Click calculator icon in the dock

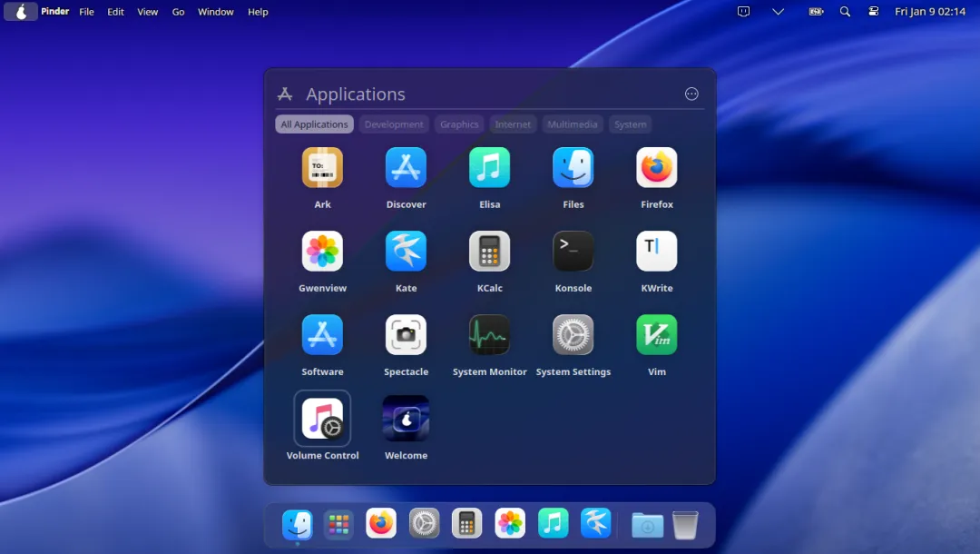(467, 523)
